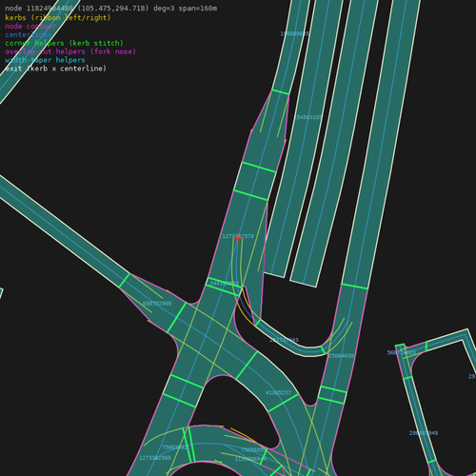Viewport: 476px width, 476px height.
Task: Select 'exit (kerb x centerline)' legend entry
Action: point(56,69)
